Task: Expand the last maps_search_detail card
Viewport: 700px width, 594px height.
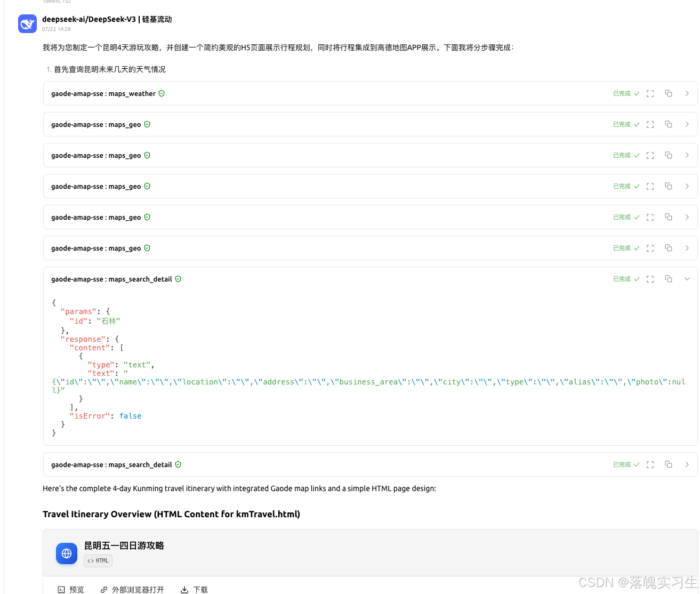Action: (x=687, y=464)
